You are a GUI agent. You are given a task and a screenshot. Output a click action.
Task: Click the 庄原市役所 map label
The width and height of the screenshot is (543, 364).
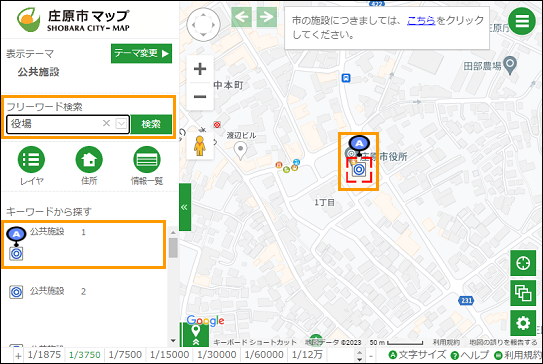pyautogui.click(x=384, y=157)
